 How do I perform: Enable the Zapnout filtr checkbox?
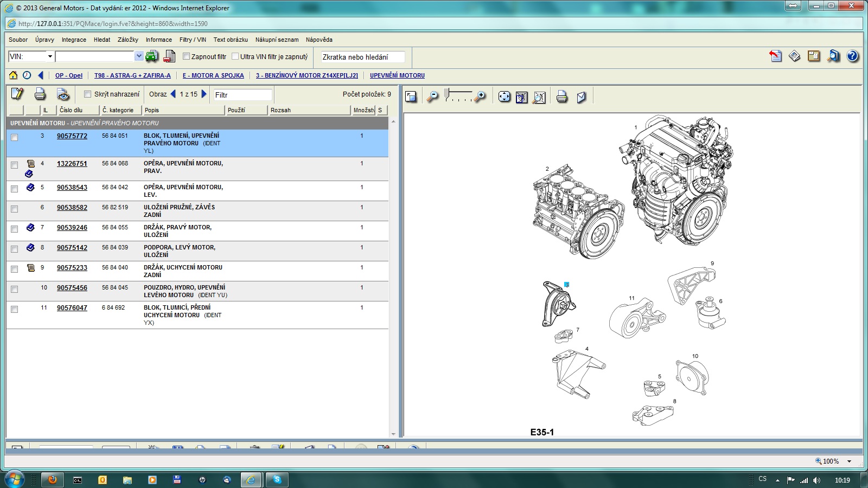tap(186, 56)
